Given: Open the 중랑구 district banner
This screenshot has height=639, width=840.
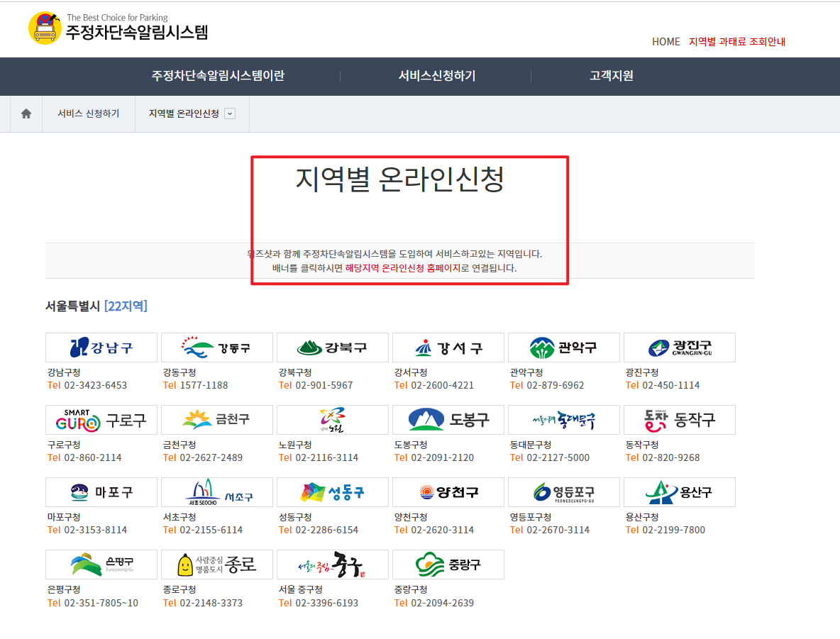Looking at the screenshot, I should point(448,565).
